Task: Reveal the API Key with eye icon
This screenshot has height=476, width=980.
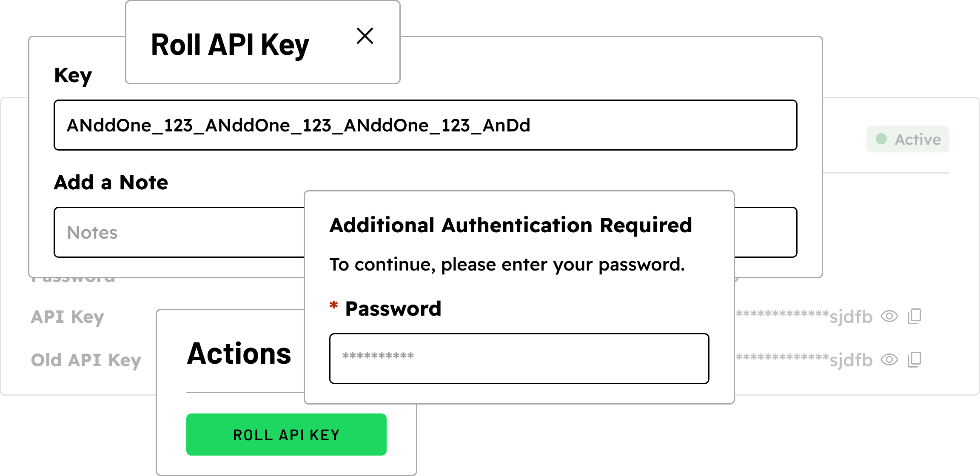Action: (889, 316)
